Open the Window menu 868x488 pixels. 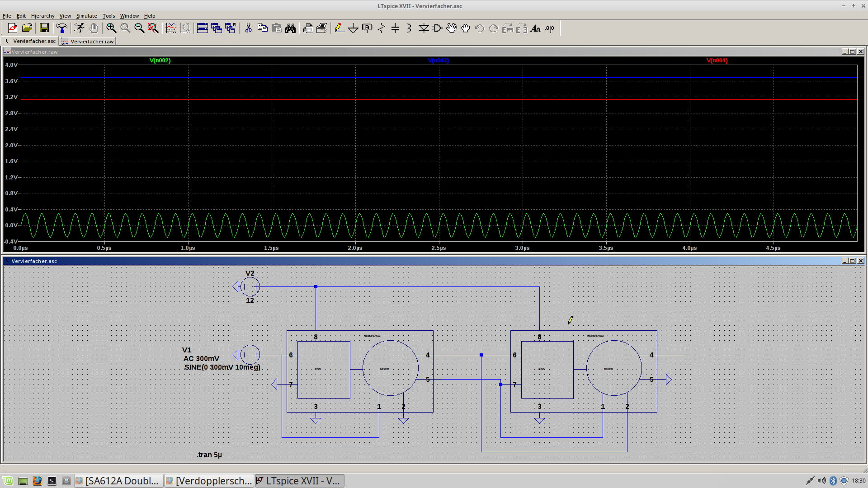(129, 16)
